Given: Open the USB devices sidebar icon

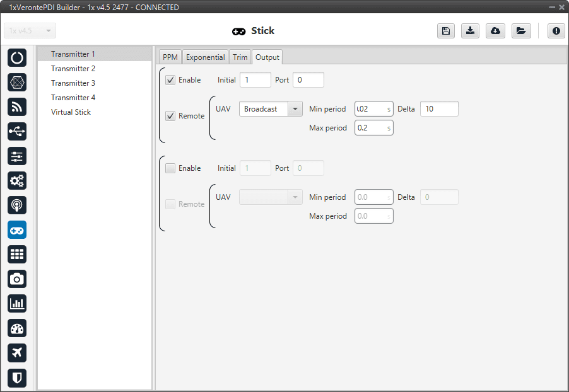Looking at the screenshot, I should click(17, 131).
